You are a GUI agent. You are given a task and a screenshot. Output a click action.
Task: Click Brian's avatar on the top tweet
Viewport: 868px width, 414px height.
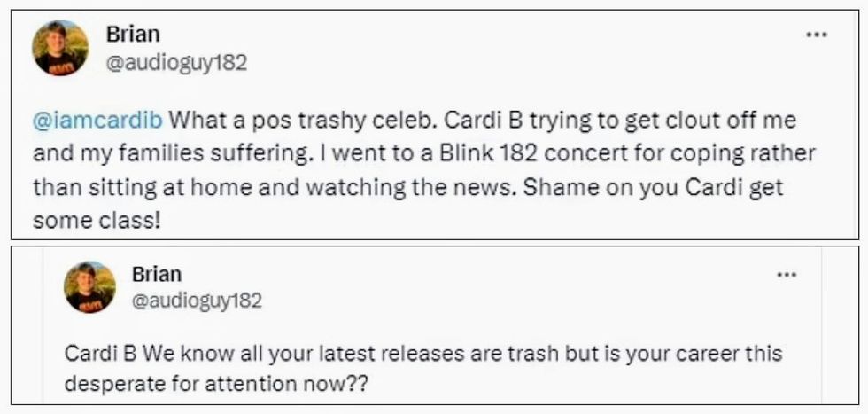pos(60,48)
